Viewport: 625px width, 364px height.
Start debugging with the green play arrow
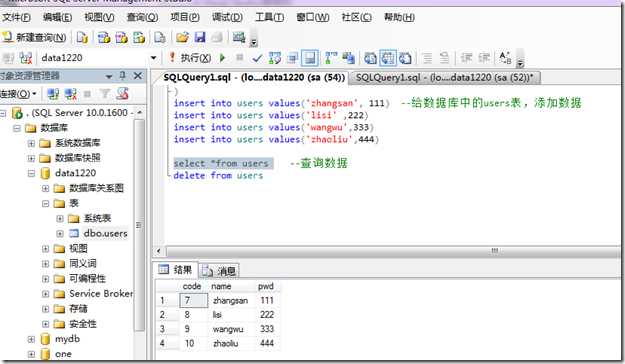coord(222,58)
